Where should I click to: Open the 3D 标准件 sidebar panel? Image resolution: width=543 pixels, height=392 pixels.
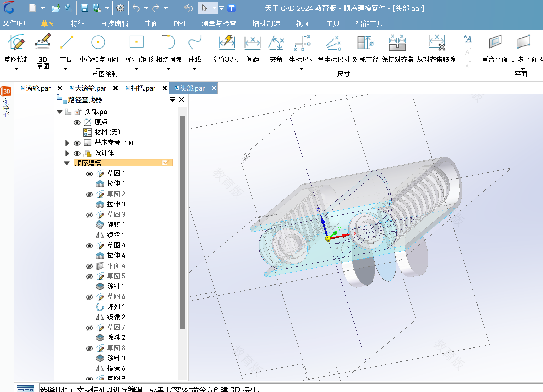click(6, 101)
